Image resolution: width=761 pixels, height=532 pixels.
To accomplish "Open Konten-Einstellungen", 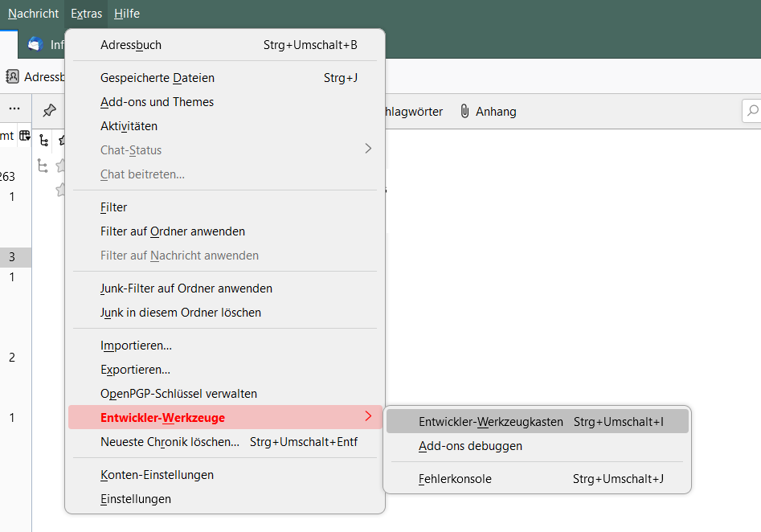I will pyautogui.click(x=157, y=475).
